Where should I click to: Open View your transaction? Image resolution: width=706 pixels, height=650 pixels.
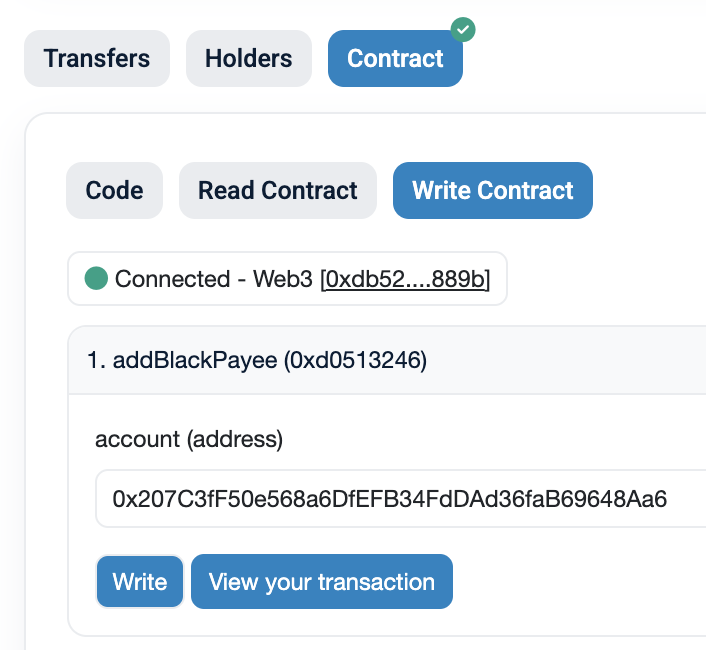pyautogui.click(x=322, y=582)
